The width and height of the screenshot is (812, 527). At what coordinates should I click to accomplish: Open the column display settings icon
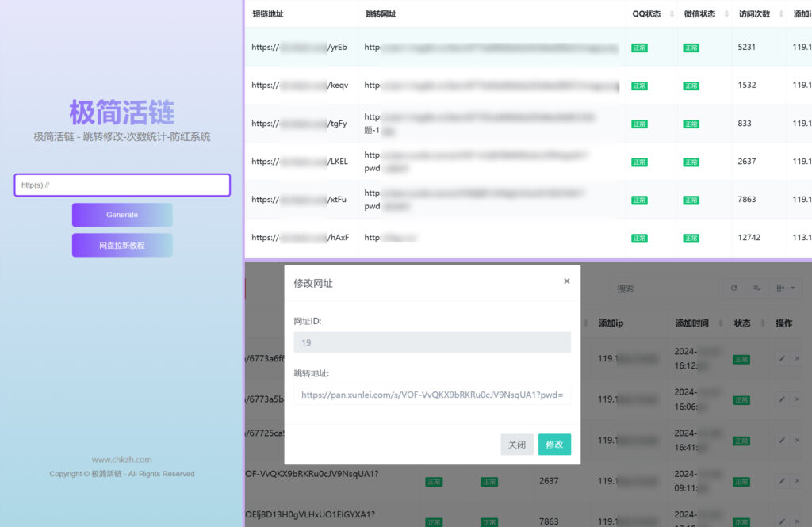point(780,288)
